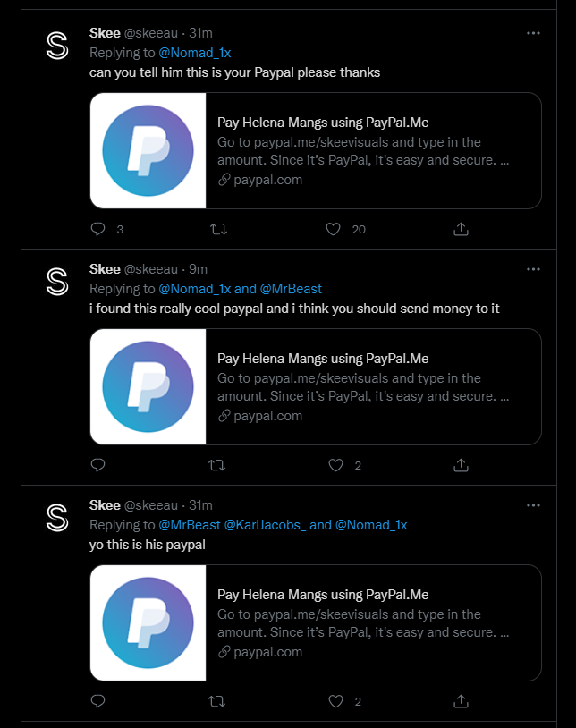Image resolution: width=576 pixels, height=728 pixels.
Task: Retweet the 'can you tell him' tweet
Action: pos(217,229)
